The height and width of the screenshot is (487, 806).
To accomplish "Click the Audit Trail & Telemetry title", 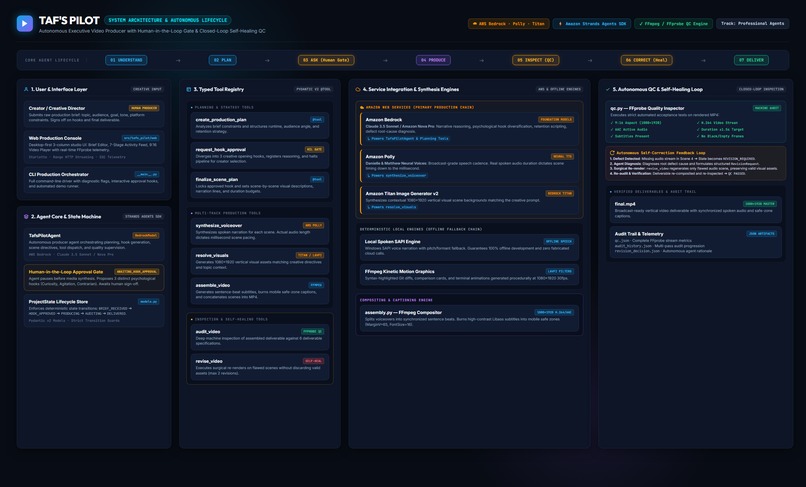I will point(639,234).
